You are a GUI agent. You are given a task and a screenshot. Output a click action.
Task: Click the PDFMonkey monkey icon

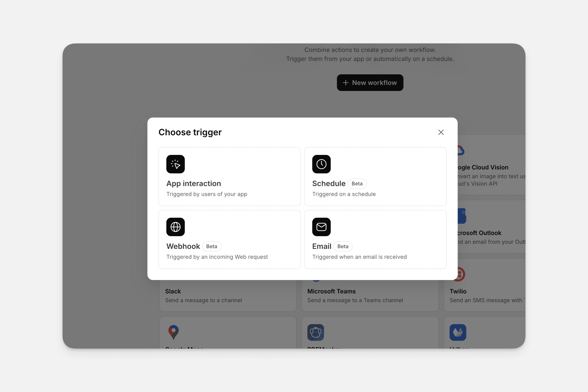pyautogui.click(x=316, y=332)
